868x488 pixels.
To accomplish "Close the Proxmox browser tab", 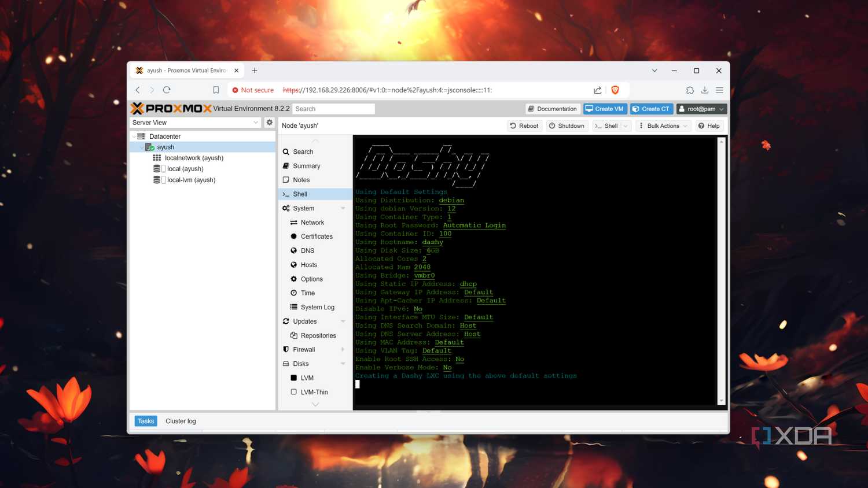I will pyautogui.click(x=236, y=71).
